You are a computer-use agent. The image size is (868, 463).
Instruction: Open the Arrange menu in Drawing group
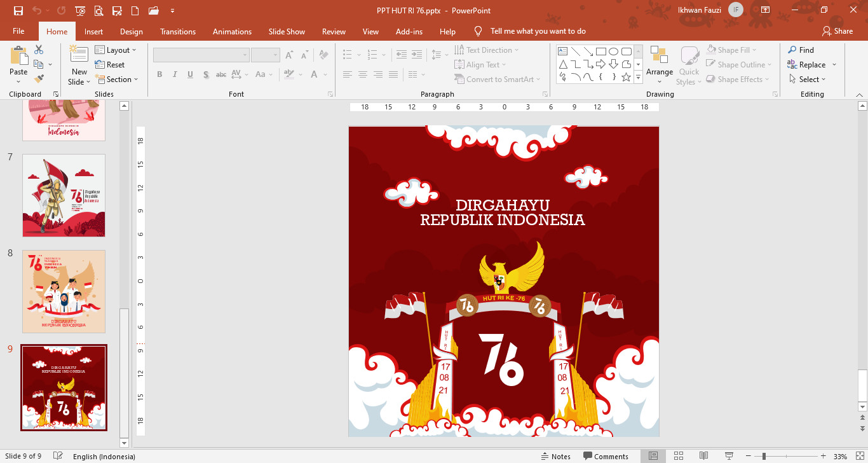coord(659,64)
